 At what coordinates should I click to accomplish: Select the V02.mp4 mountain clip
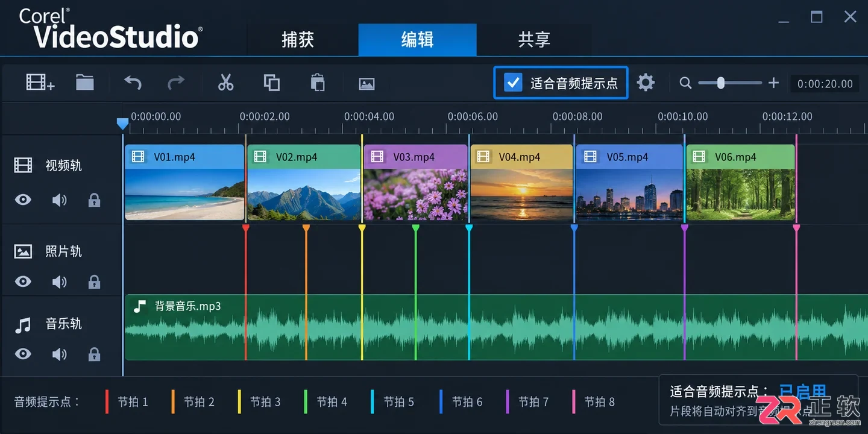[304, 182]
